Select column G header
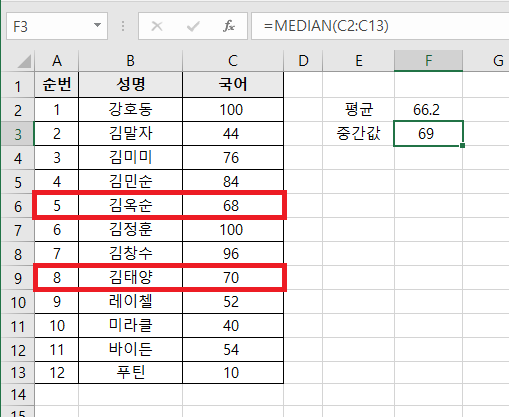 pyautogui.click(x=486, y=61)
